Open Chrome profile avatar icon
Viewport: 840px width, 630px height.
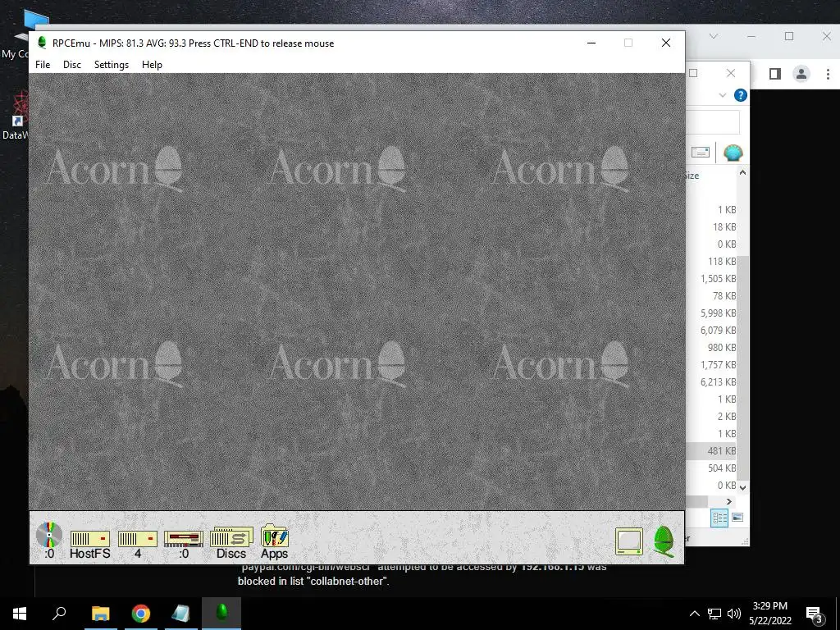801,74
